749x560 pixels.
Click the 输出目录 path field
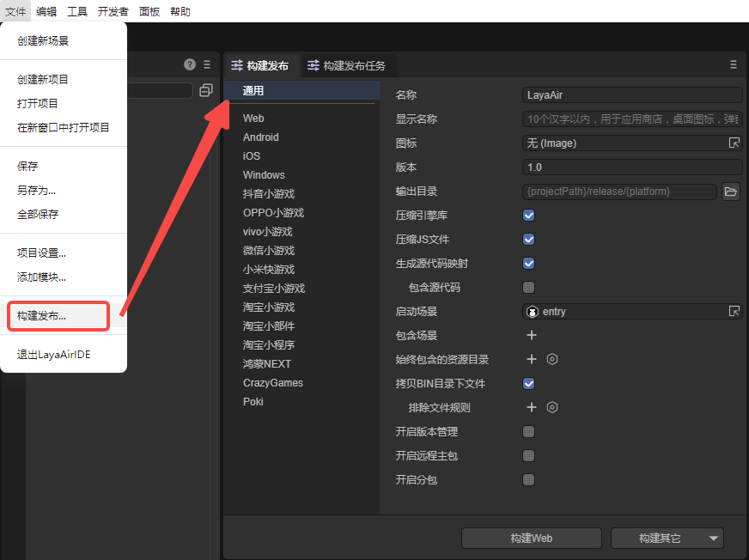point(619,192)
